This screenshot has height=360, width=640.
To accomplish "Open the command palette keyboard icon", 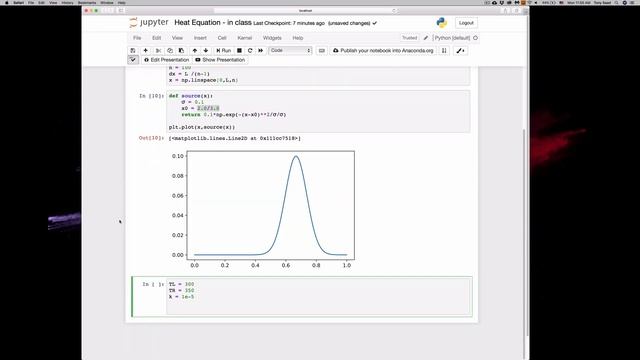I will (x=322, y=51).
